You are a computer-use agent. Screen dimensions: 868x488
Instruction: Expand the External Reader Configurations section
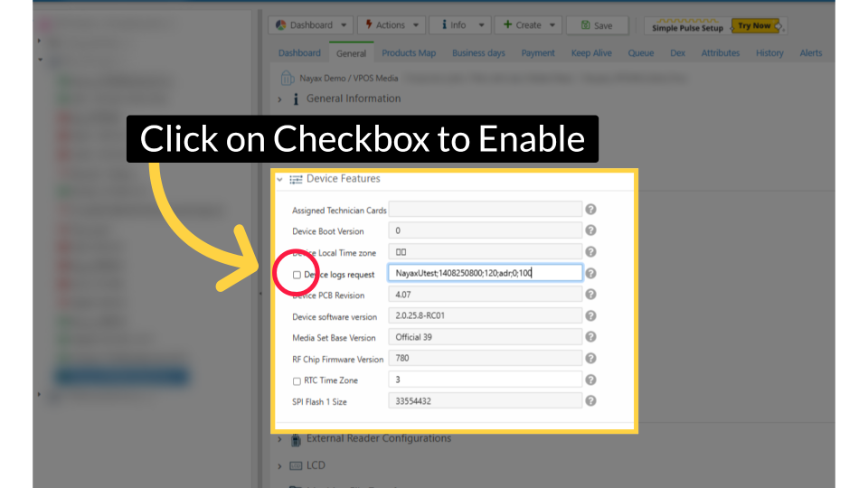coord(279,439)
